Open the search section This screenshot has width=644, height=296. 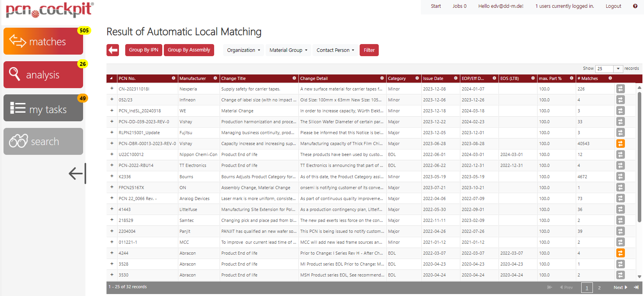point(43,141)
